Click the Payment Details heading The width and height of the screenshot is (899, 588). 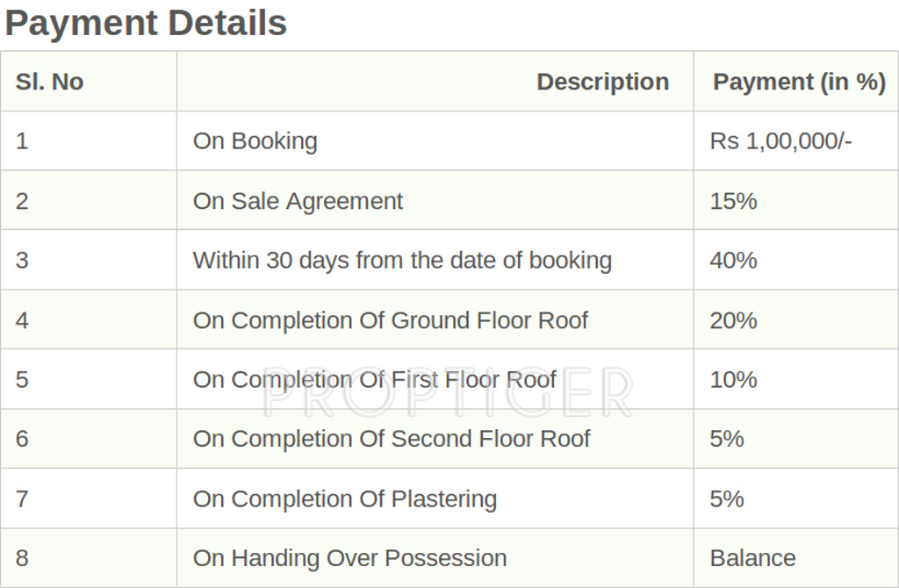coord(146,23)
